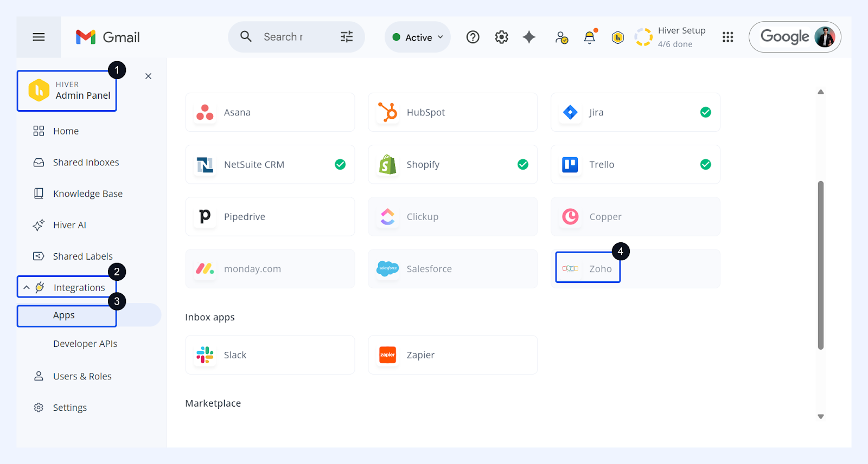Click the scrollbar down arrow

[821, 417]
